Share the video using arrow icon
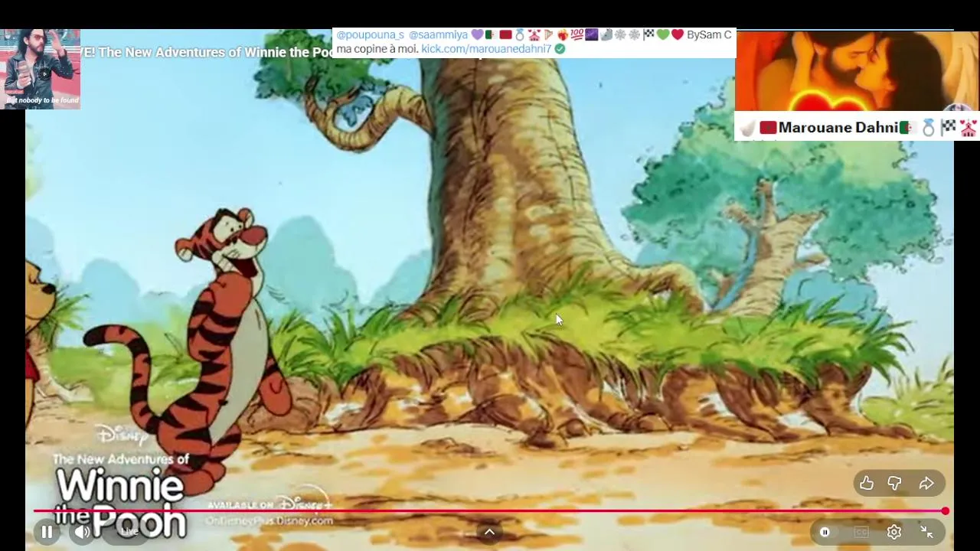The width and height of the screenshot is (980, 551). 926,483
